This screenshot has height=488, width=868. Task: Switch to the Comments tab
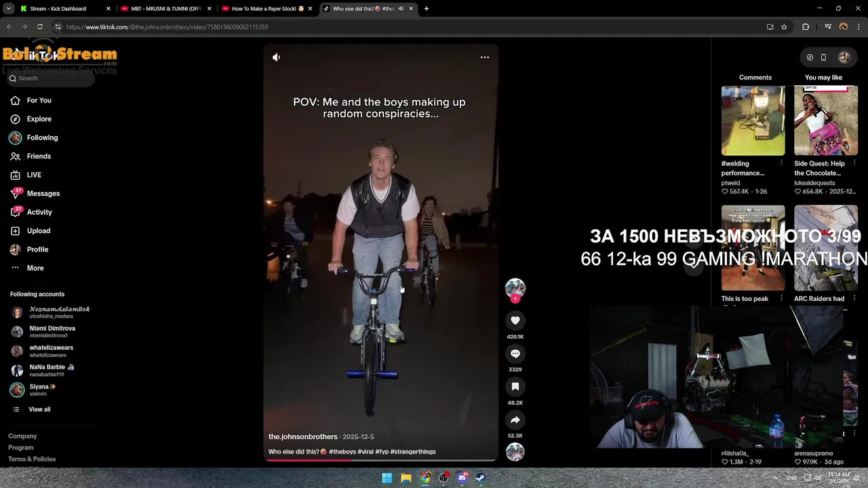(755, 77)
